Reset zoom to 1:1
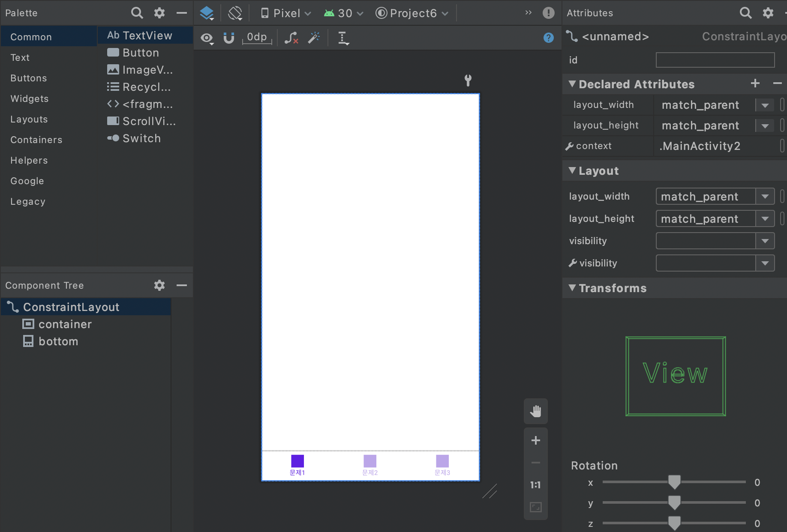The image size is (787, 532). coord(536,485)
